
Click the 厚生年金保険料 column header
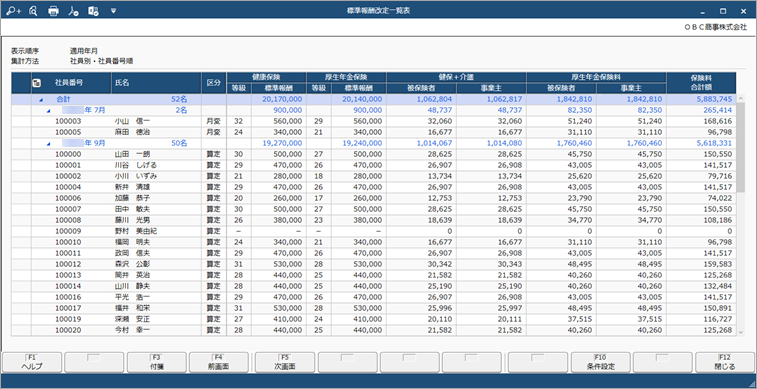click(596, 77)
